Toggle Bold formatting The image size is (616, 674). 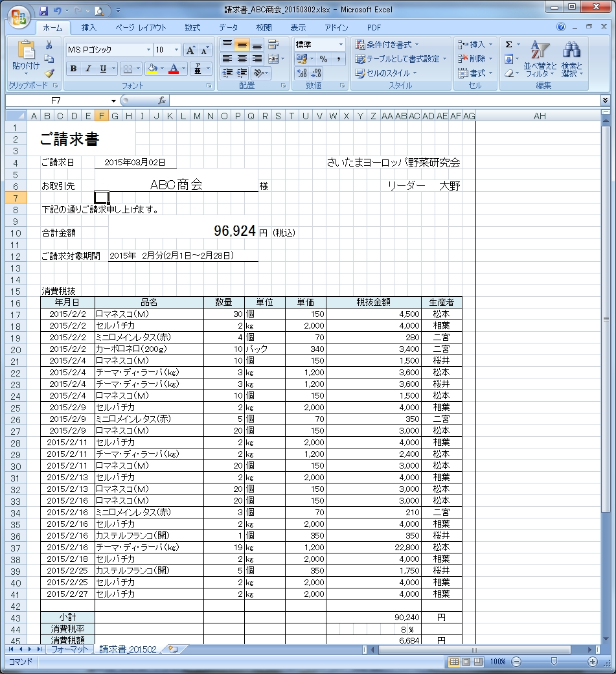click(x=73, y=69)
